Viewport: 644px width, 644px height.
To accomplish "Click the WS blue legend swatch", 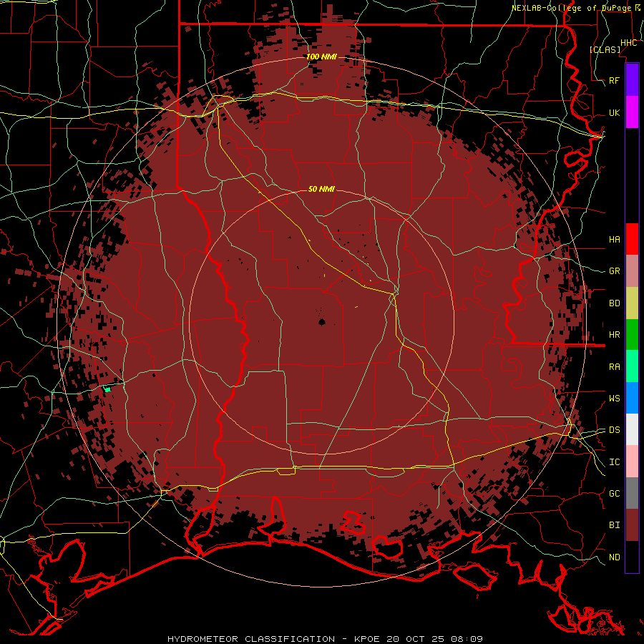I will pos(632,398).
